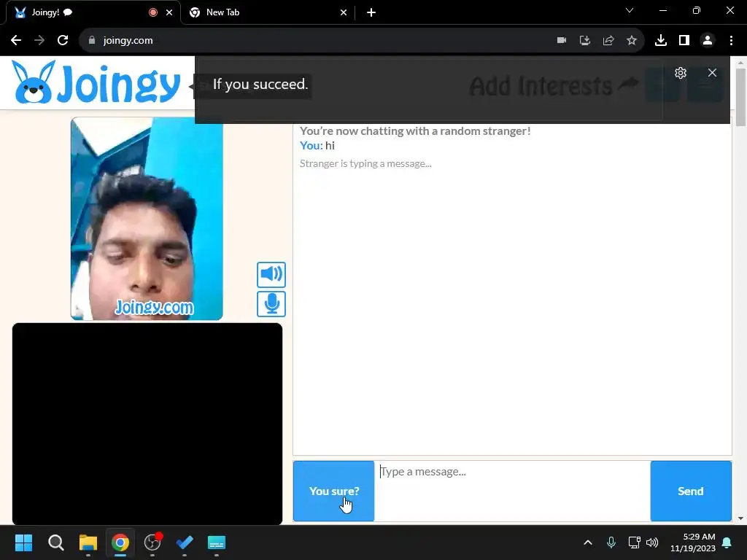Go forward in browser history
The image size is (747, 560).
coord(39,40)
